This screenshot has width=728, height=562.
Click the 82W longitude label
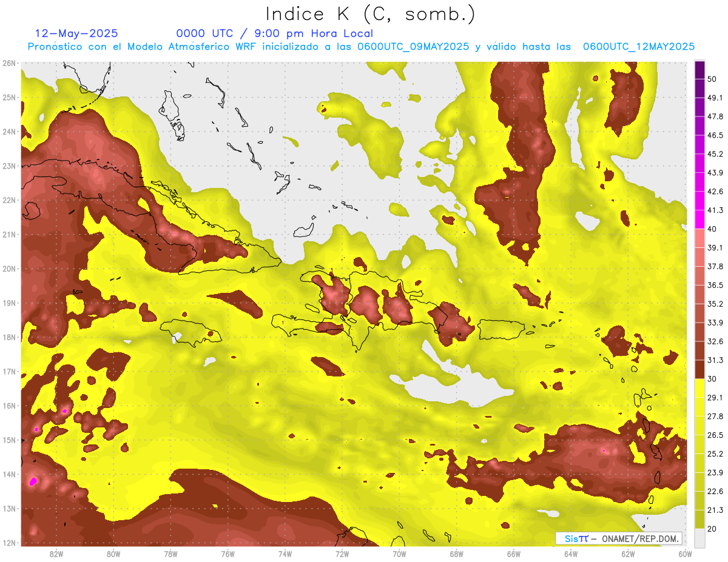click(56, 554)
